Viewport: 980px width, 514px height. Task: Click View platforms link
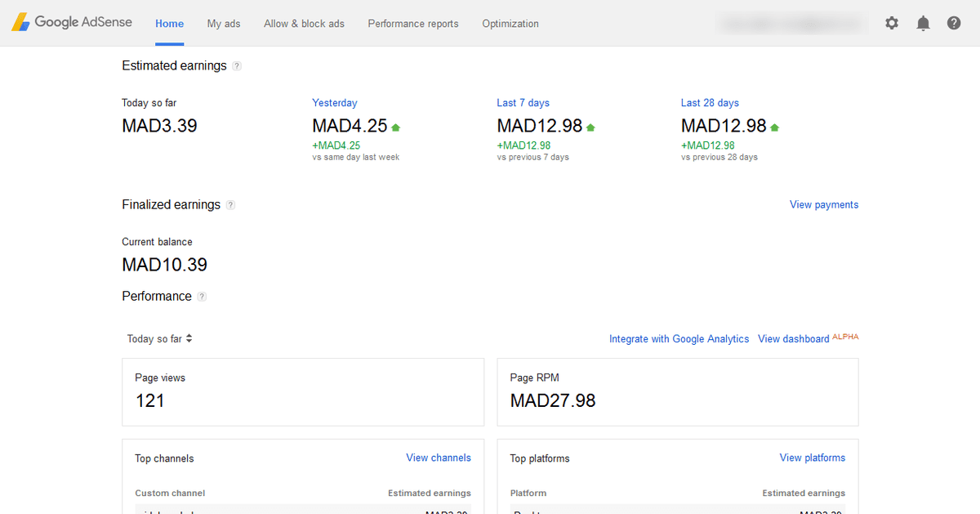pyautogui.click(x=812, y=458)
